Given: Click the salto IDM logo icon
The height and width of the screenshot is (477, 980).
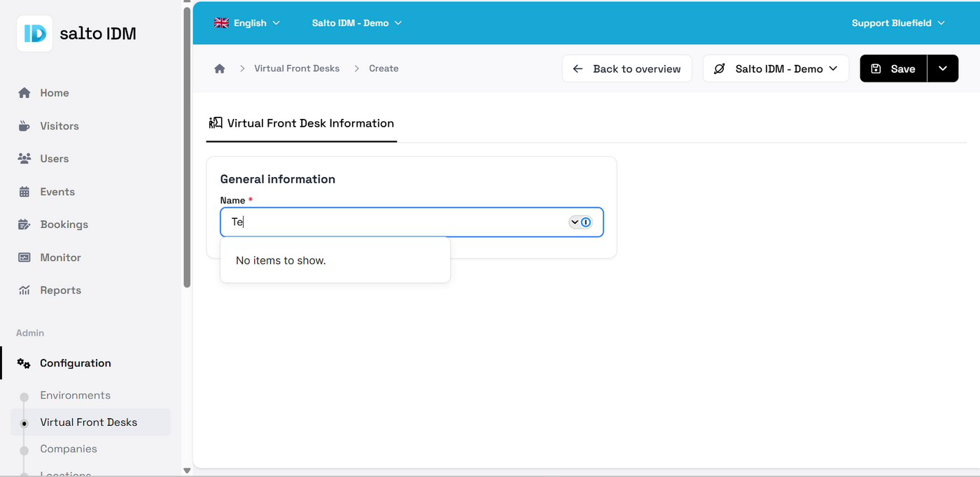Looking at the screenshot, I should 34,34.
